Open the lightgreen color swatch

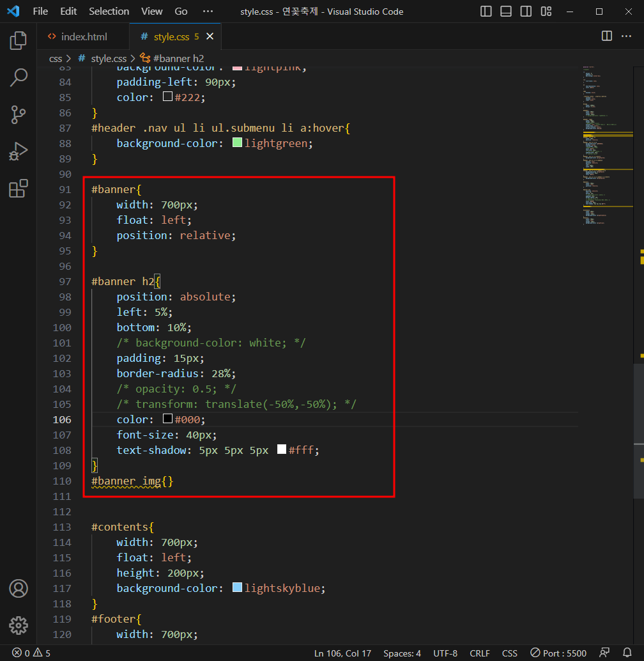click(x=237, y=143)
